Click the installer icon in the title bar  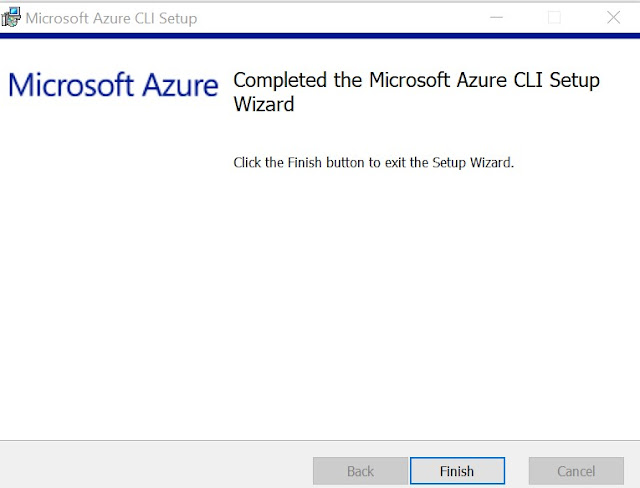[11, 17]
